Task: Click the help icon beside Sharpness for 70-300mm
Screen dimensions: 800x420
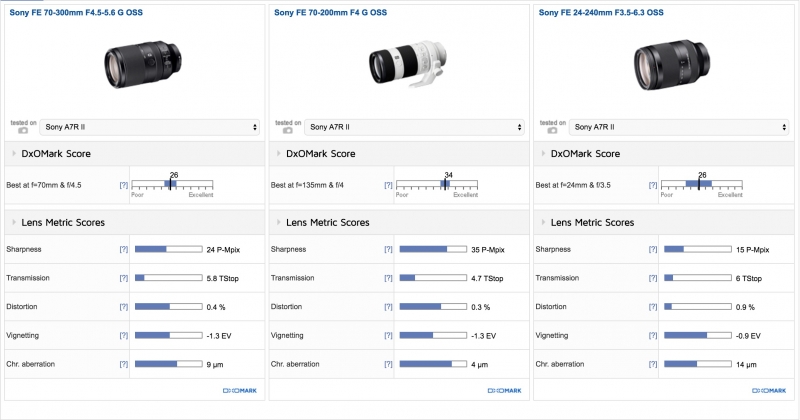Action: click(x=124, y=249)
